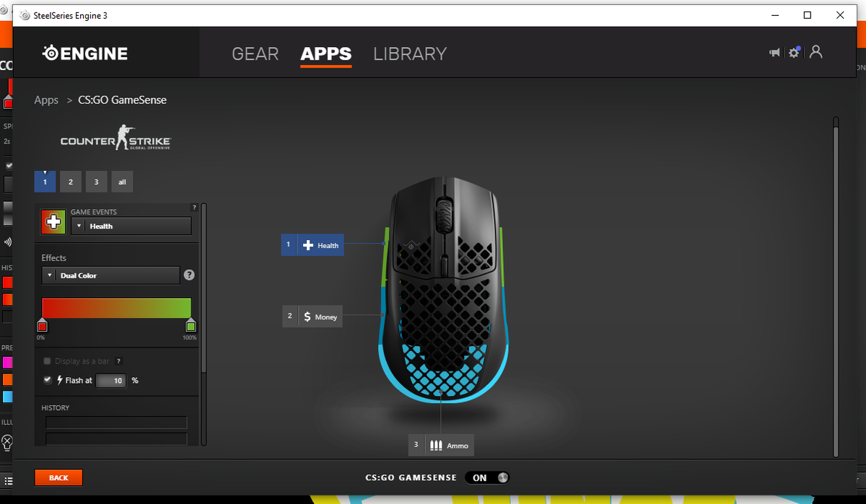Click the Health game event icon

[x=53, y=222]
